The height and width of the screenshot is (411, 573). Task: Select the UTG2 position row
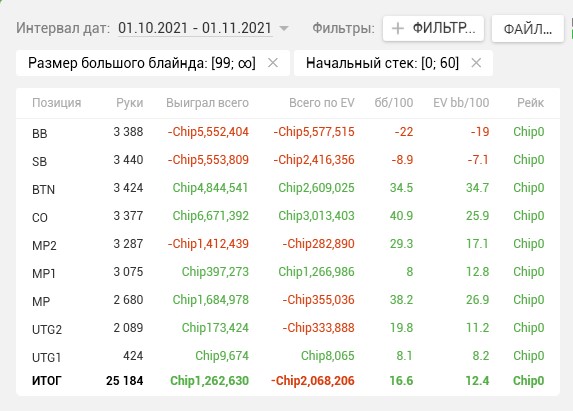[x=288, y=328]
